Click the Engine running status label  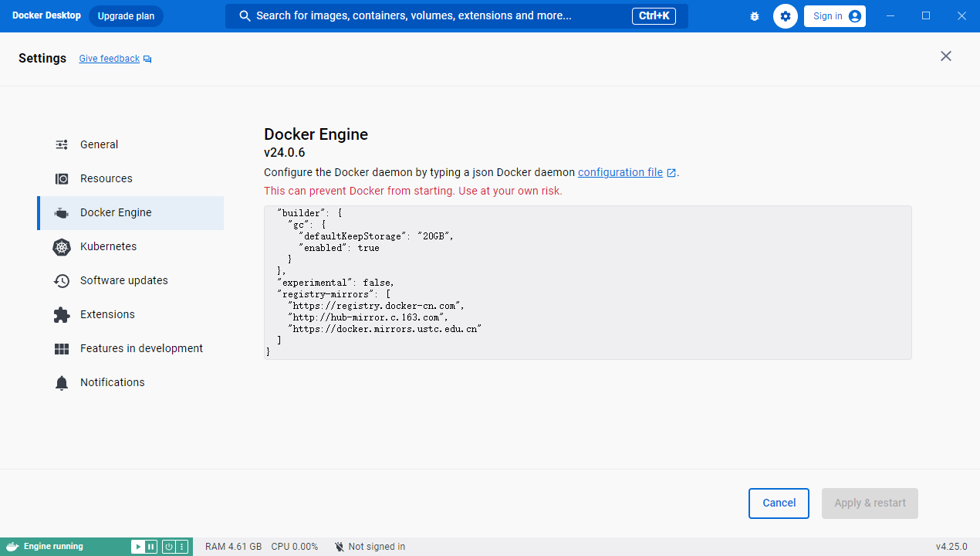[53, 547]
